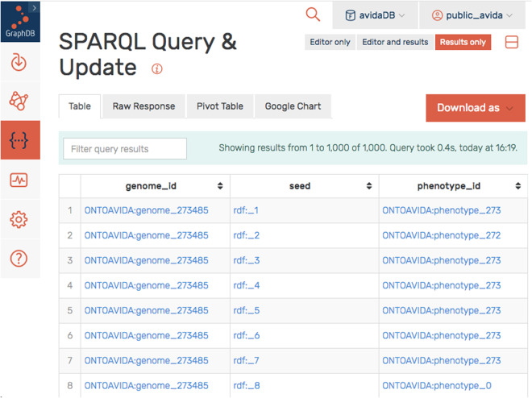Click the search magnifier icon
532x398 pixels.
tap(313, 15)
